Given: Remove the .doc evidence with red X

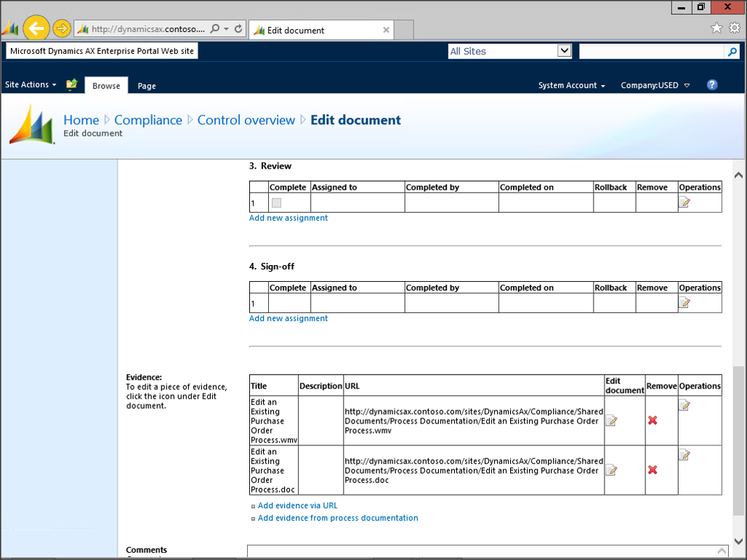Looking at the screenshot, I should (653, 470).
